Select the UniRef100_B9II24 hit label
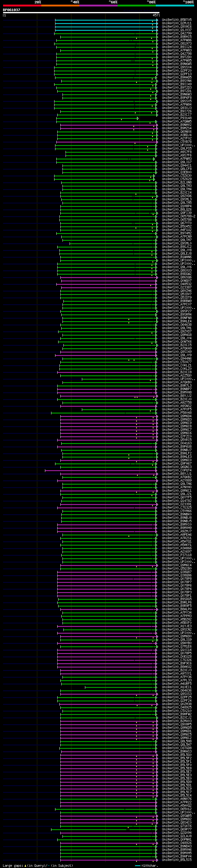This screenshot has height=868, width=197. click(177, 47)
